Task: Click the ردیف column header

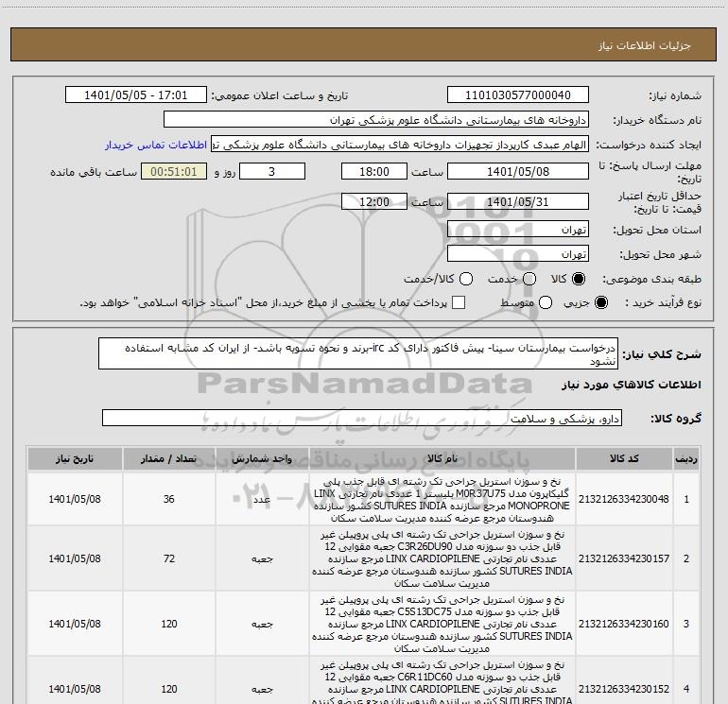Action: point(686,458)
